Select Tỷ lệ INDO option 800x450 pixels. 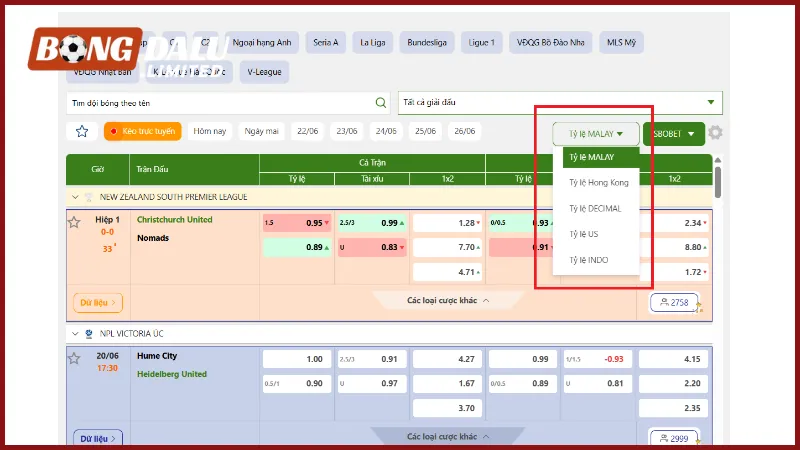(589, 260)
